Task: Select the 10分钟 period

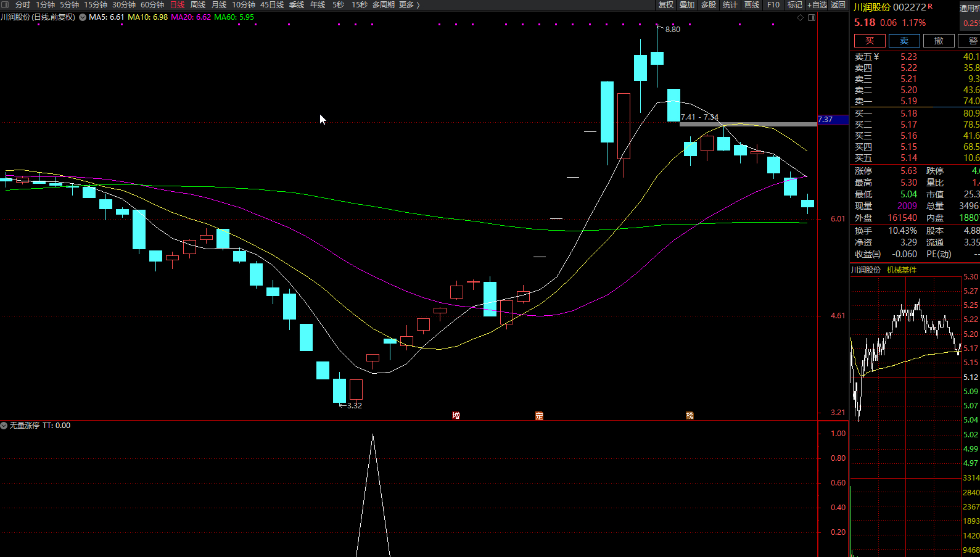Action: pyautogui.click(x=243, y=5)
